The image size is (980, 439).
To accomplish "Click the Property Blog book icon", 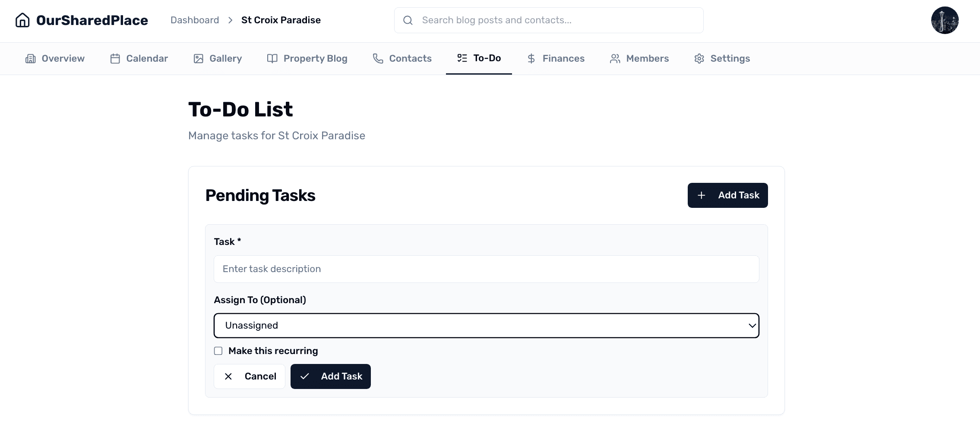I will coord(272,58).
